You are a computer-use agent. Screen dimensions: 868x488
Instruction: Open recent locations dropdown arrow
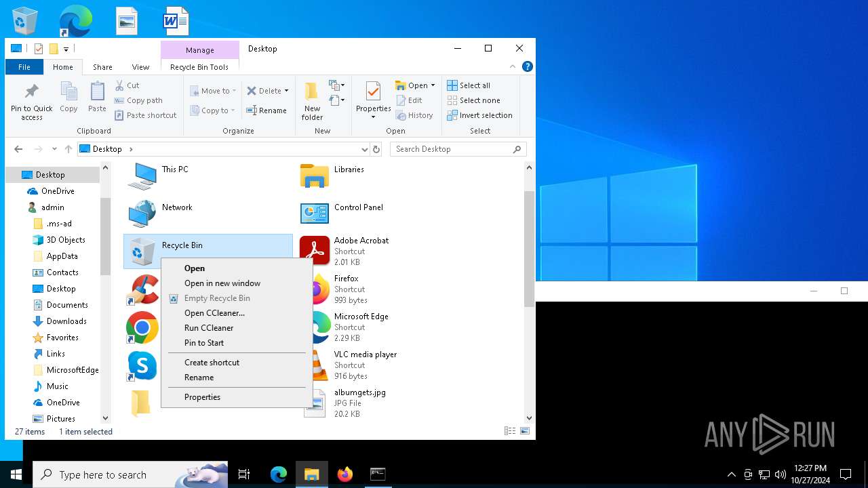tap(54, 149)
